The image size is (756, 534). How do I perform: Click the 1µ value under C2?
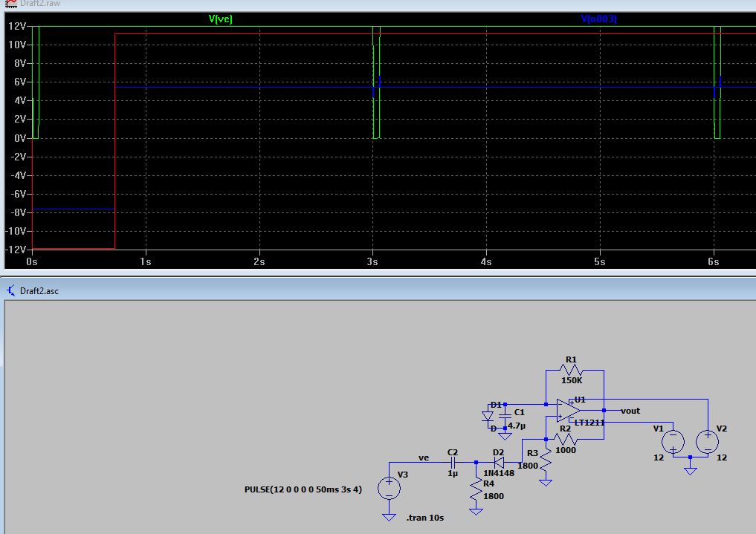(453, 473)
